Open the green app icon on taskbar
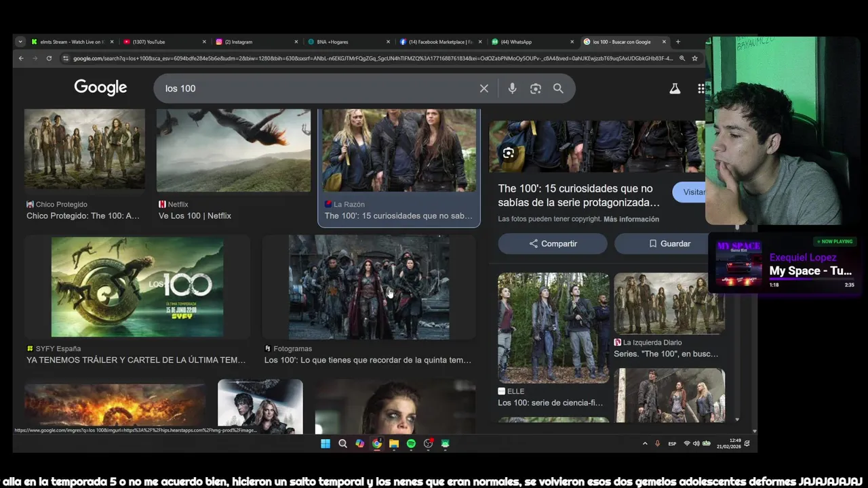 click(x=446, y=444)
